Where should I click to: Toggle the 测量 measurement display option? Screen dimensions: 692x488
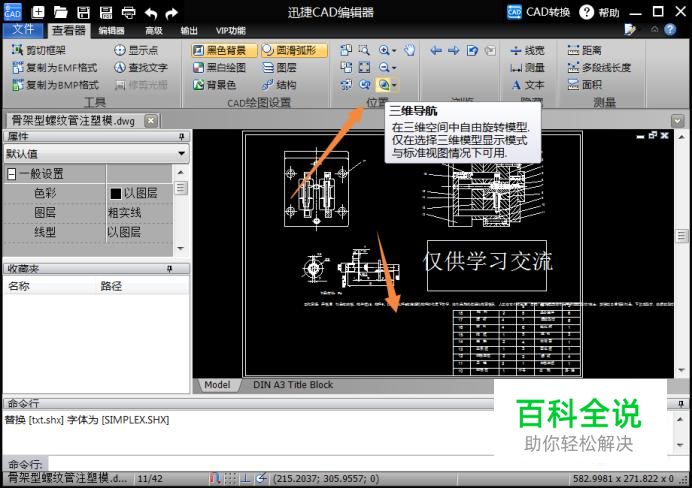pos(527,68)
